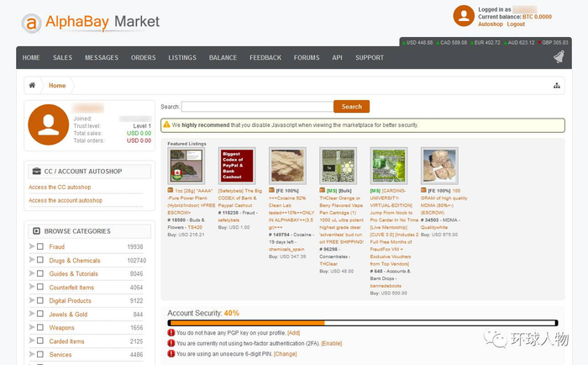Open the SALES menu item
588x365 pixels.
pos(63,57)
